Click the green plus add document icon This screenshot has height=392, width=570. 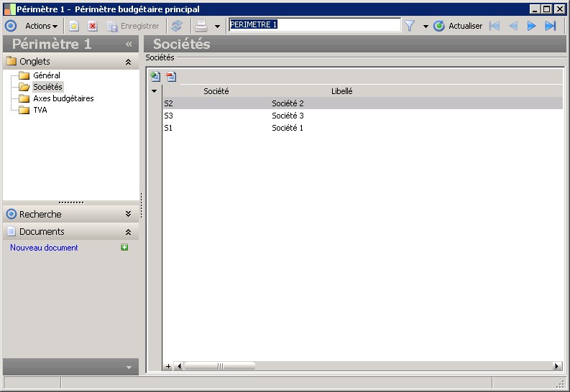pos(124,247)
